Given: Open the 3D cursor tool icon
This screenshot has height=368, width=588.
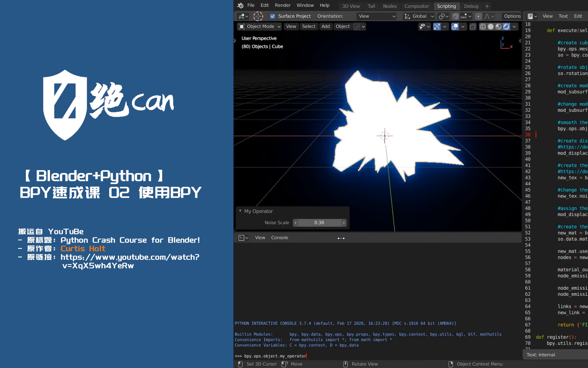Looking at the screenshot, I should pos(258,16).
